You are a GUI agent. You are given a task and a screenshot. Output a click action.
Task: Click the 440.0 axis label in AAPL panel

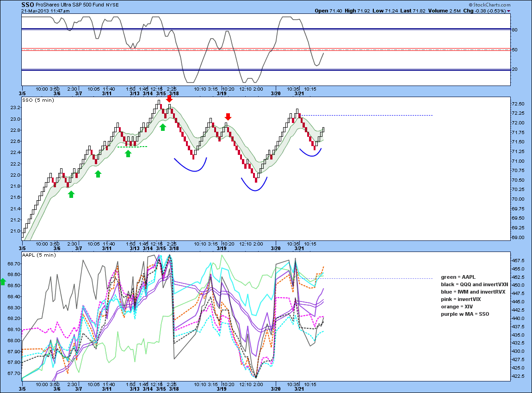[518, 319]
